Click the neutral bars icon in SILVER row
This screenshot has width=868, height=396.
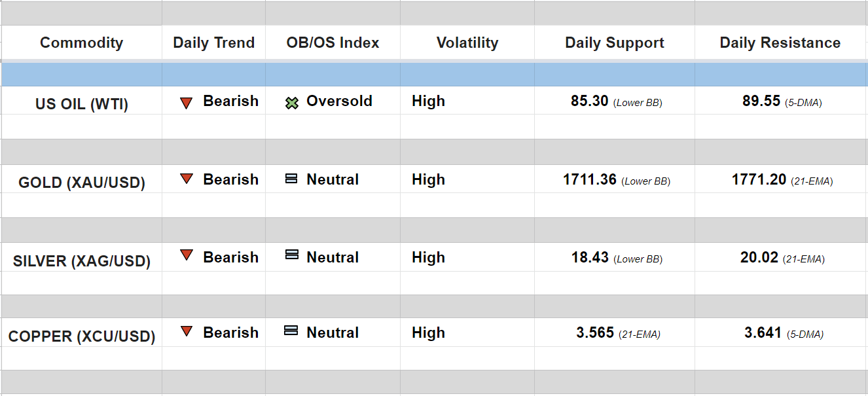click(291, 255)
